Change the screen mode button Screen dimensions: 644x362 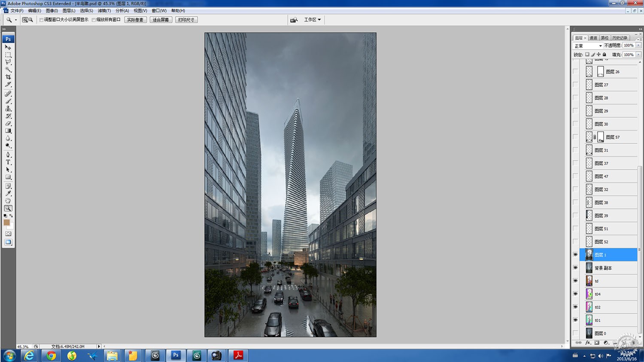[8, 242]
